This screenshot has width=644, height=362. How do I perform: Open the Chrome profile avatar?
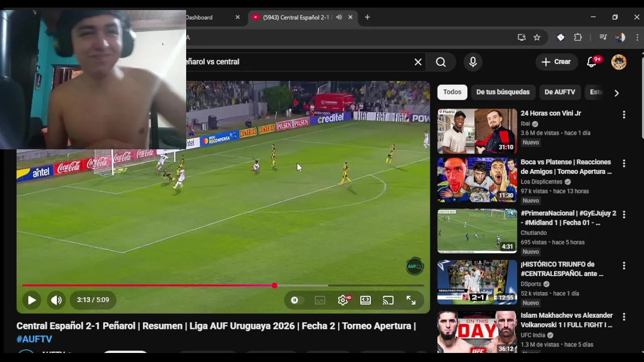coord(620,37)
